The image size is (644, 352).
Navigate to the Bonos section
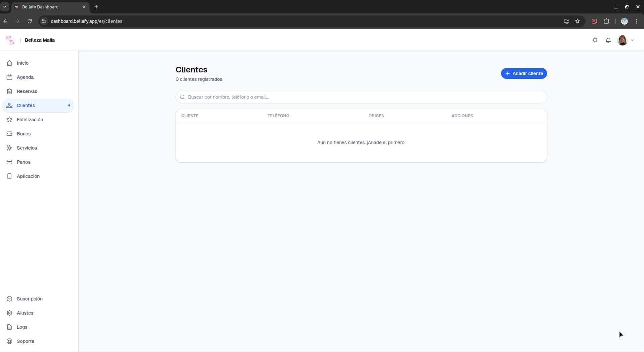tap(24, 134)
